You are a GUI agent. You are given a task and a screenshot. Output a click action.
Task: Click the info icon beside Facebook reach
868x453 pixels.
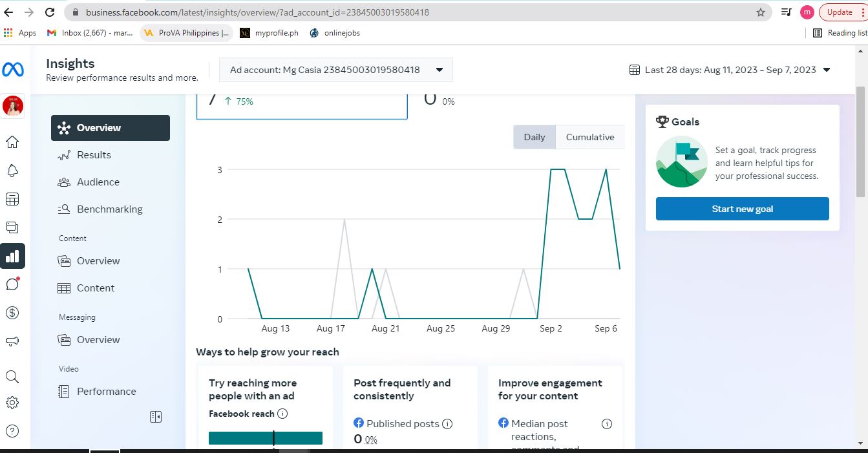click(x=282, y=414)
